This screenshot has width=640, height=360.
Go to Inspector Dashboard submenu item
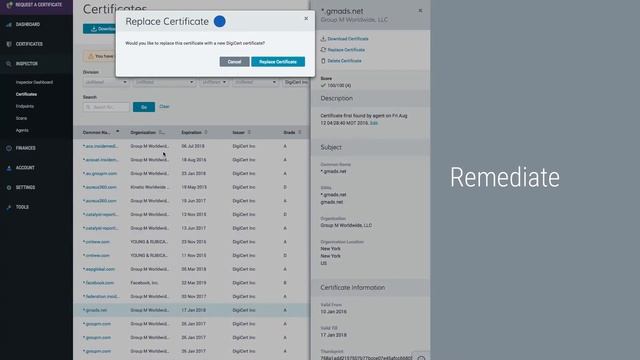point(34,82)
